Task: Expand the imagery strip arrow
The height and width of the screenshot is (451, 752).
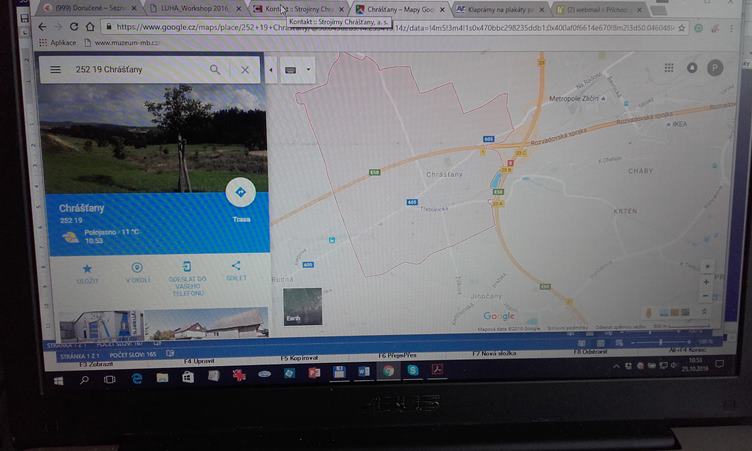Action: pyautogui.click(x=704, y=311)
